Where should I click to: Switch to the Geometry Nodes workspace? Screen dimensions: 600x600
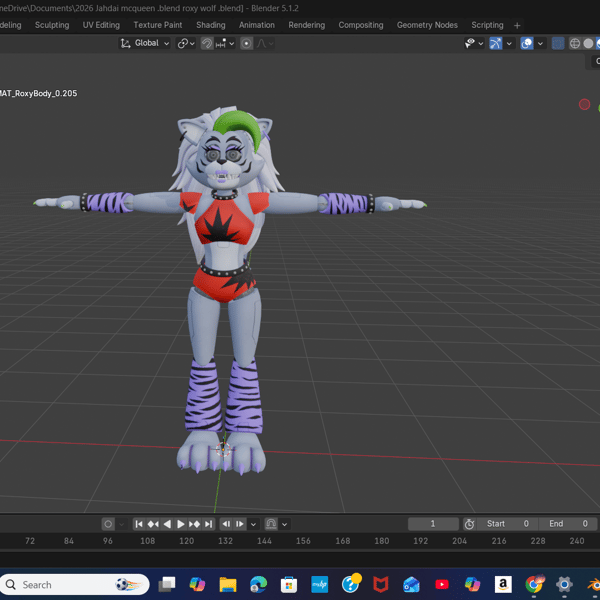tap(427, 25)
